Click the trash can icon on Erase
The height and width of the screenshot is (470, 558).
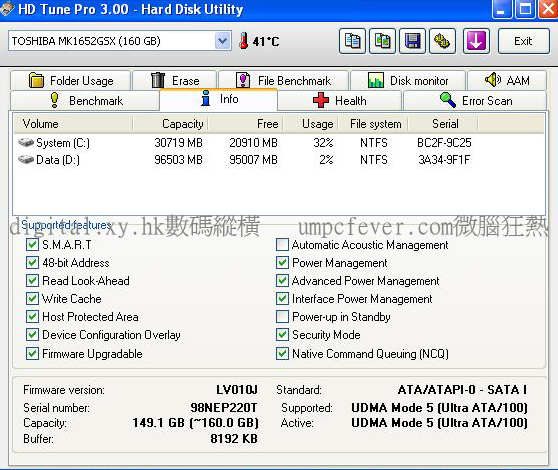pyautogui.click(x=158, y=80)
